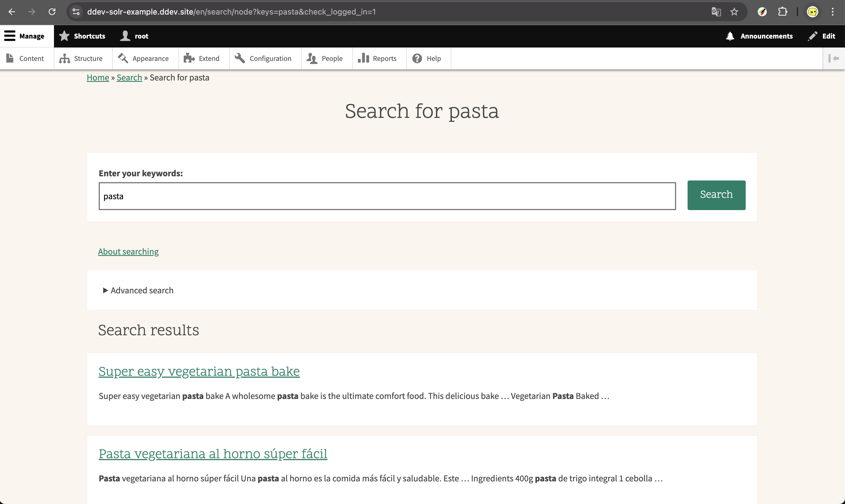Open the Structure admin menu
This screenshot has height=504, width=845.
click(82, 58)
